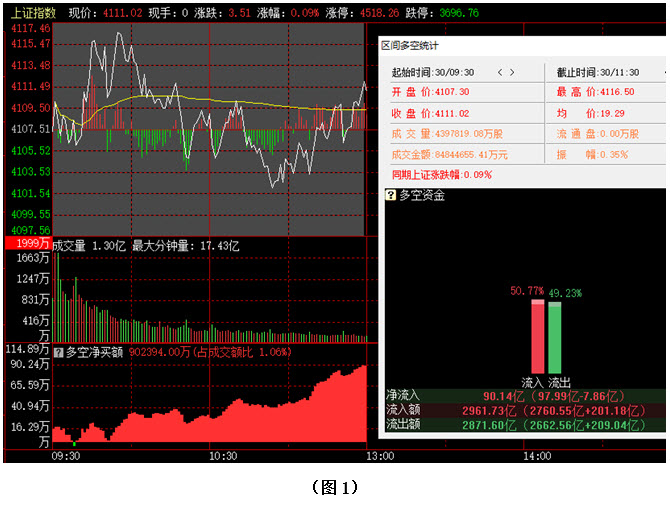Click the green 流出 bar
Screen dimensions: 670x510
tap(555, 337)
